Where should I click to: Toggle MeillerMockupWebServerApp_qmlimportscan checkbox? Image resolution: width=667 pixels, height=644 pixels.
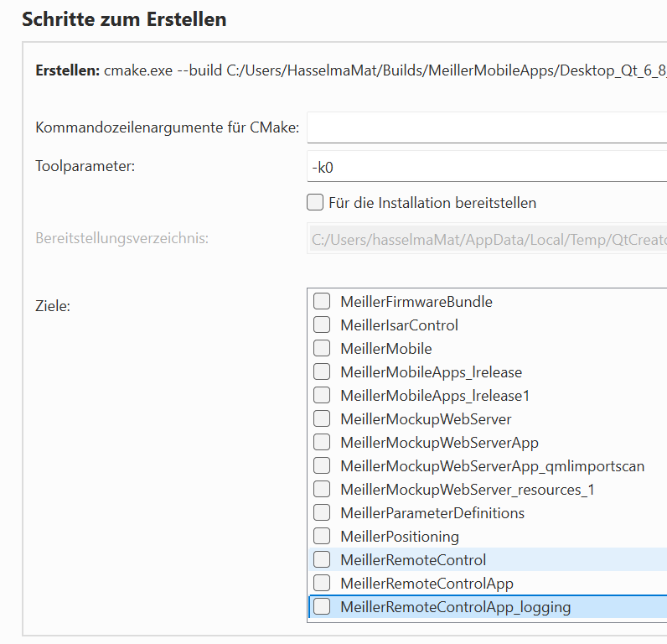322,465
